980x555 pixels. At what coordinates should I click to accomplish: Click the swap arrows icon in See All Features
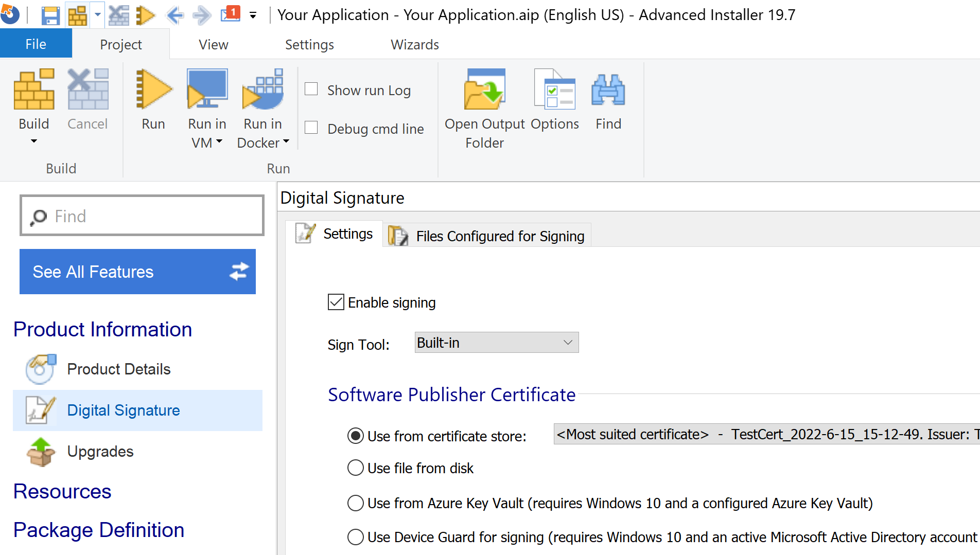coord(239,271)
